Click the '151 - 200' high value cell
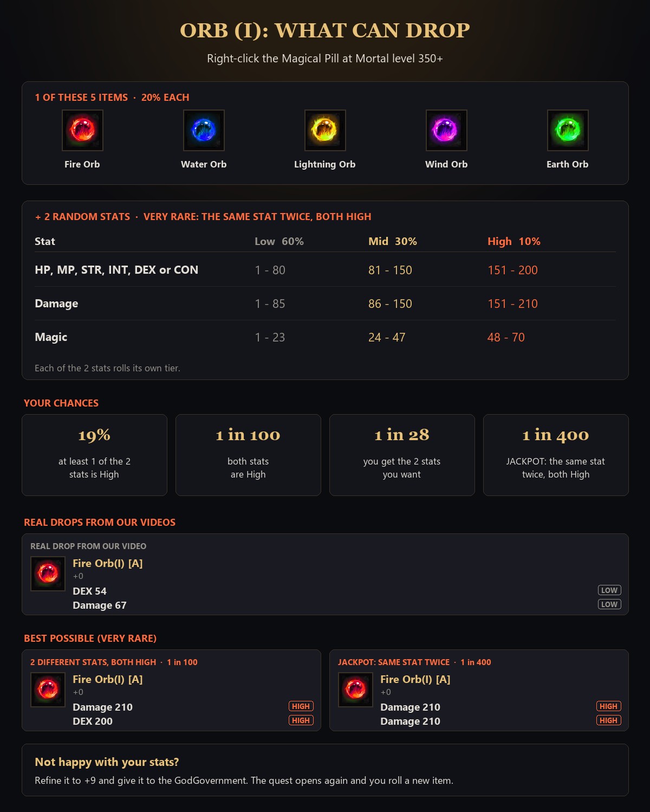This screenshot has width=650, height=812. [x=512, y=270]
